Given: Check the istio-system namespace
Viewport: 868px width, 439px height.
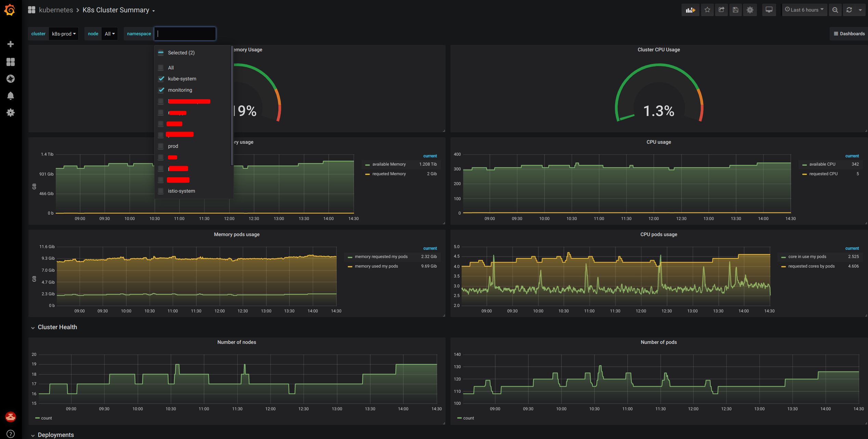Looking at the screenshot, I should click(161, 191).
